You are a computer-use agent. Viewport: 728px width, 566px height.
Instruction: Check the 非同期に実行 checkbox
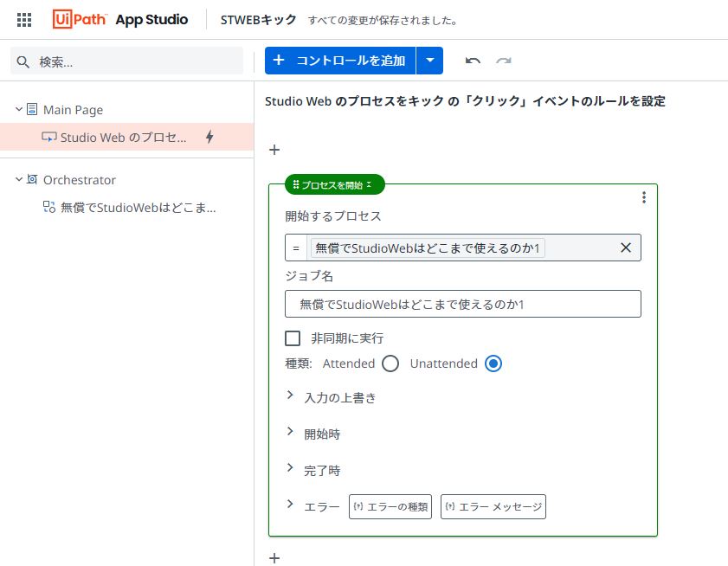(293, 338)
